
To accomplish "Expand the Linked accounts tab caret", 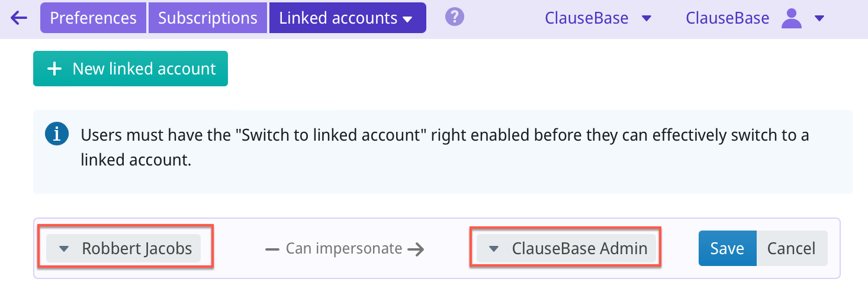I will click(x=407, y=19).
